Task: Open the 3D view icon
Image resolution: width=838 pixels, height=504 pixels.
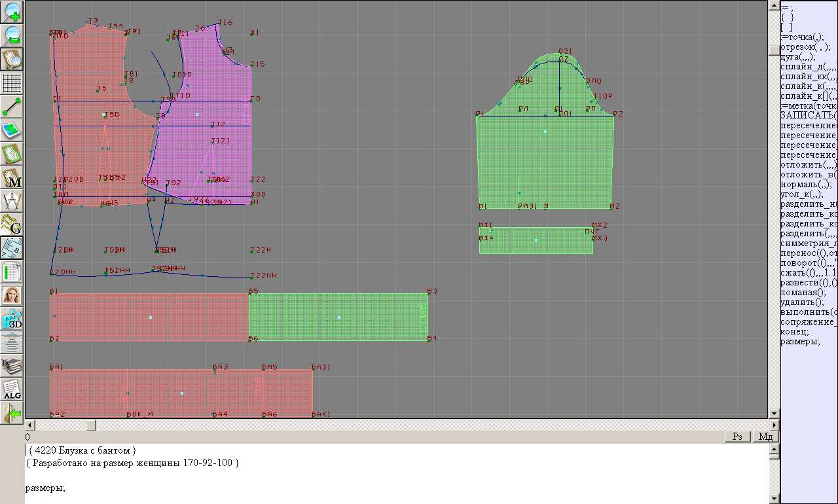Action: coord(12,319)
